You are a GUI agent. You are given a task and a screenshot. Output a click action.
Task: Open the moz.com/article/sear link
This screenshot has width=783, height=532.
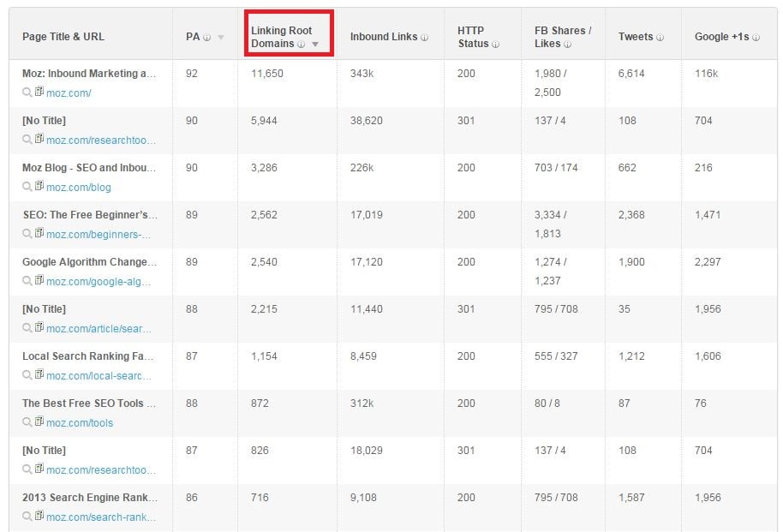99,328
